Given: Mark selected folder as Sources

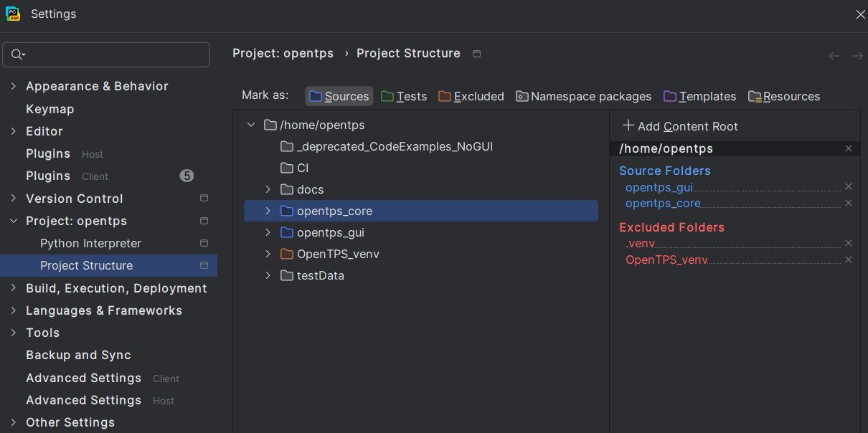Looking at the screenshot, I should click(x=339, y=96).
